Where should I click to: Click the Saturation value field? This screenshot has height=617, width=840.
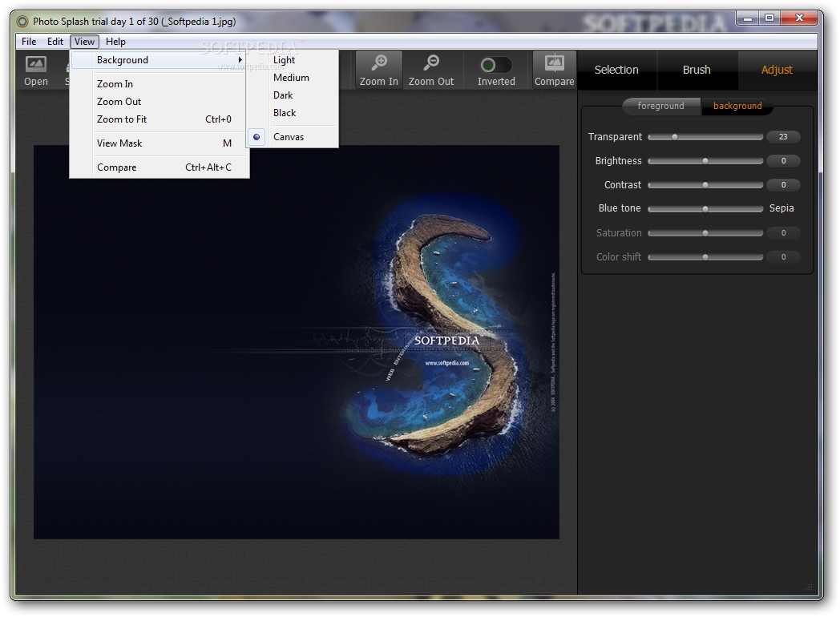point(783,233)
